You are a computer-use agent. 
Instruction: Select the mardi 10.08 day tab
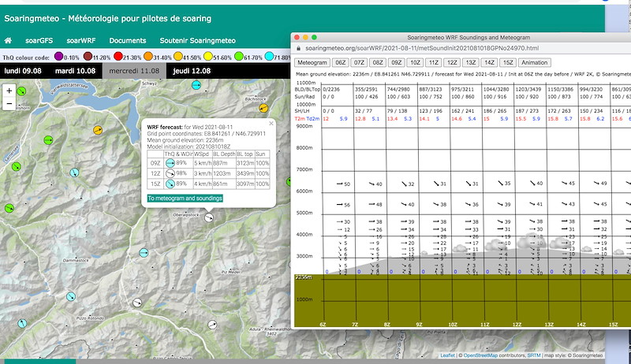[75, 71]
